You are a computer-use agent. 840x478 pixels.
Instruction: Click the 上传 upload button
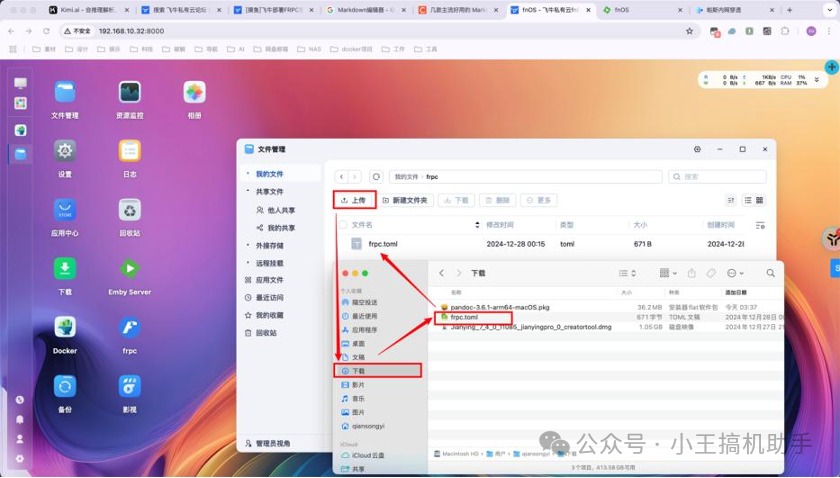354,200
